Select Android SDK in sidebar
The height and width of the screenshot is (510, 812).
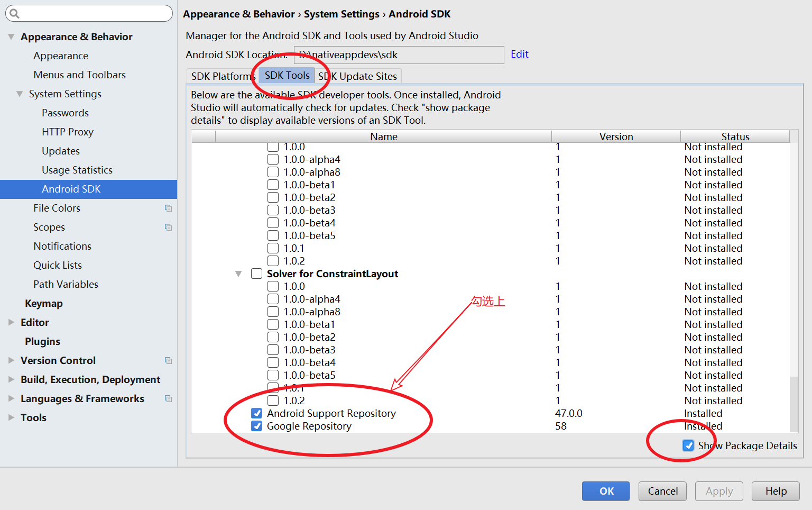[88, 189]
